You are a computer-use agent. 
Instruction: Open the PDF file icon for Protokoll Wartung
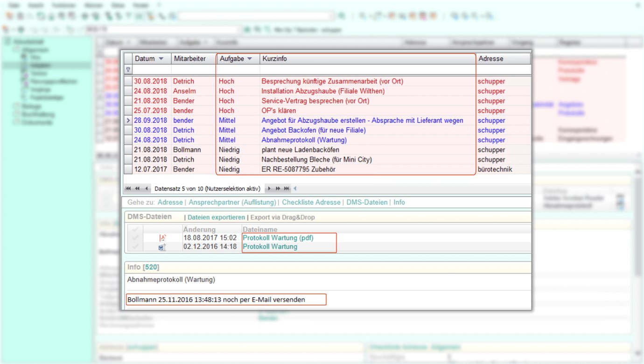[162, 238]
